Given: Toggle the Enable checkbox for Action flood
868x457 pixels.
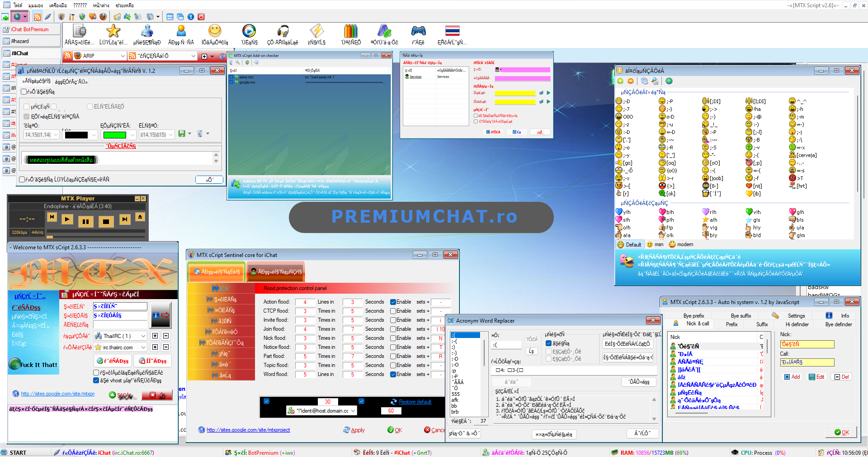Looking at the screenshot, I should (393, 302).
